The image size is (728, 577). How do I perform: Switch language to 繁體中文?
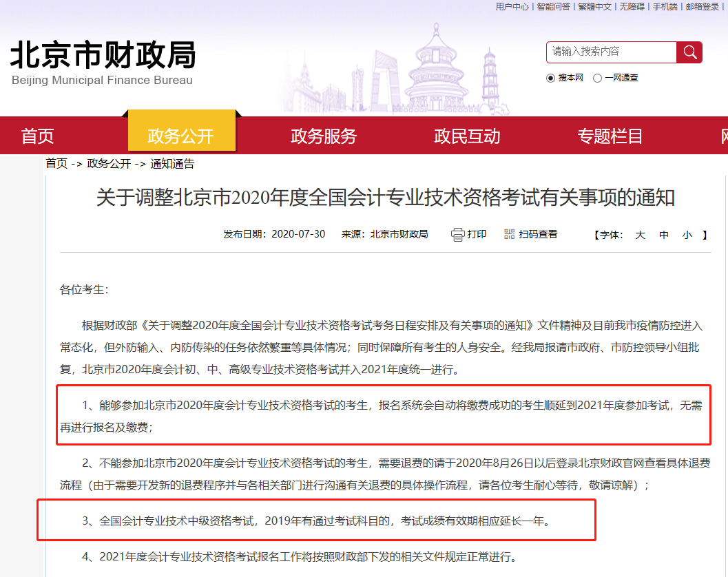pyautogui.click(x=594, y=6)
